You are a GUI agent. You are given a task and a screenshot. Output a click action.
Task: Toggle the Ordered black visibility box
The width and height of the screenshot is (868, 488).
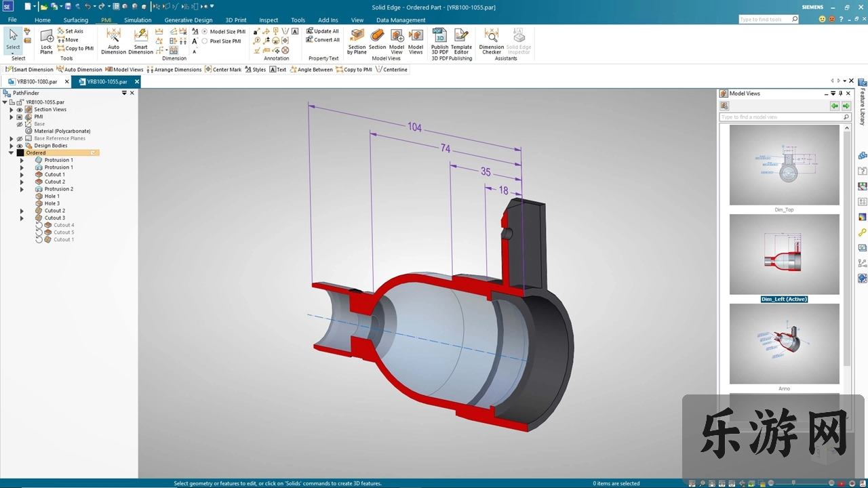(20, 153)
